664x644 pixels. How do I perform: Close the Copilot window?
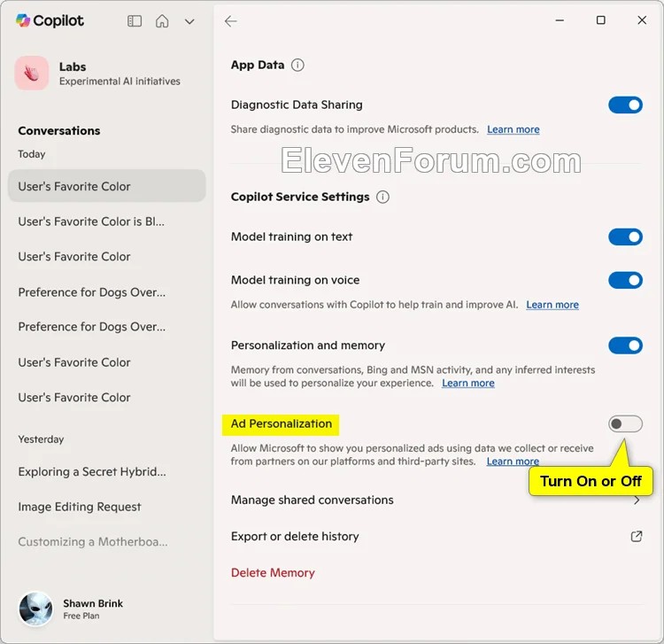pos(642,20)
